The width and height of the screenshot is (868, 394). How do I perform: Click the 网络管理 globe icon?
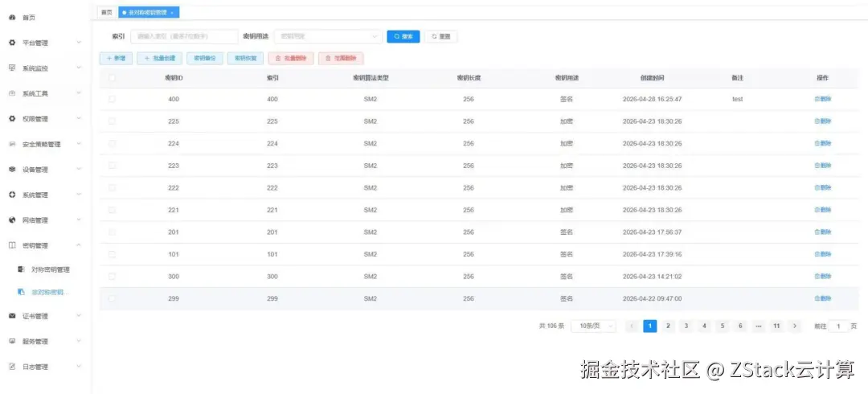pyautogui.click(x=12, y=220)
